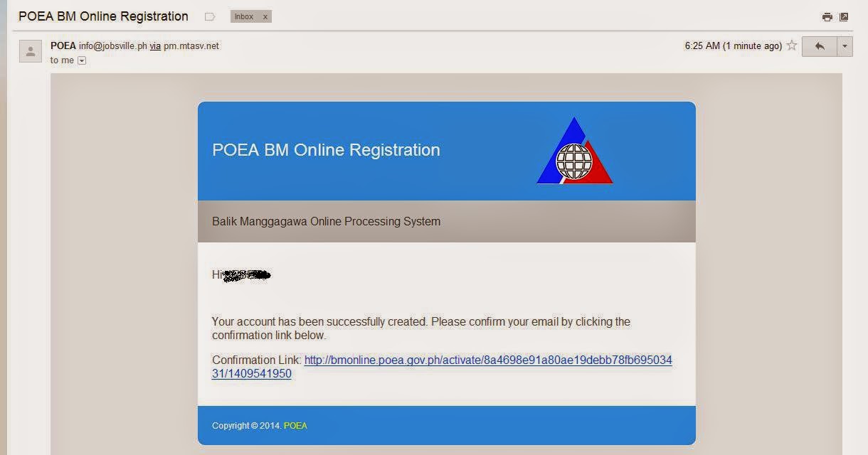Click the 'Confirmation Link:' label
The image size is (868, 455).
pos(257,360)
